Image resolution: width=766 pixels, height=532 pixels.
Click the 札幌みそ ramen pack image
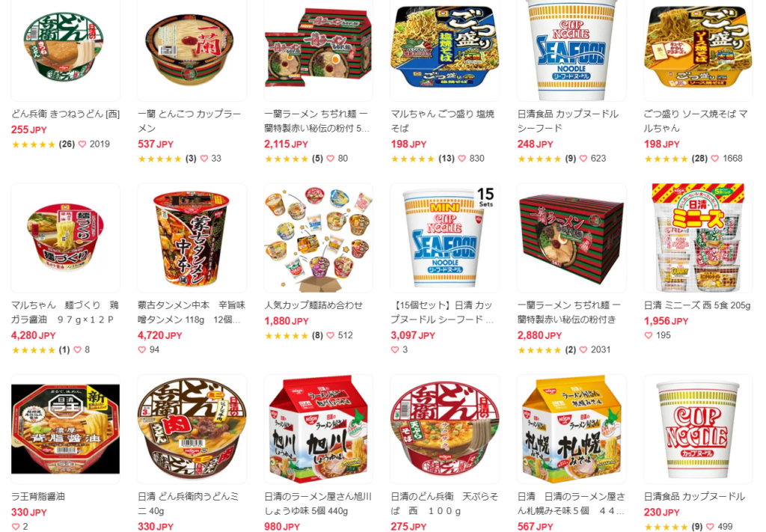[x=572, y=429]
